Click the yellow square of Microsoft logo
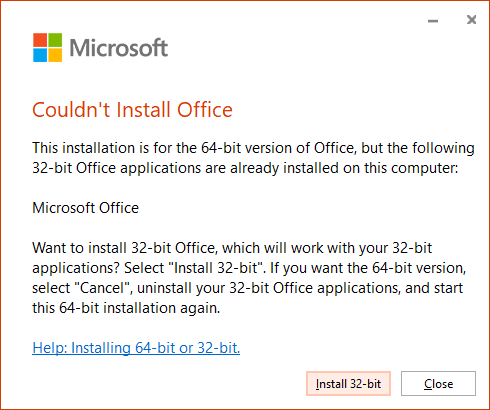This screenshot has height=410, width=490. (55, 55)
